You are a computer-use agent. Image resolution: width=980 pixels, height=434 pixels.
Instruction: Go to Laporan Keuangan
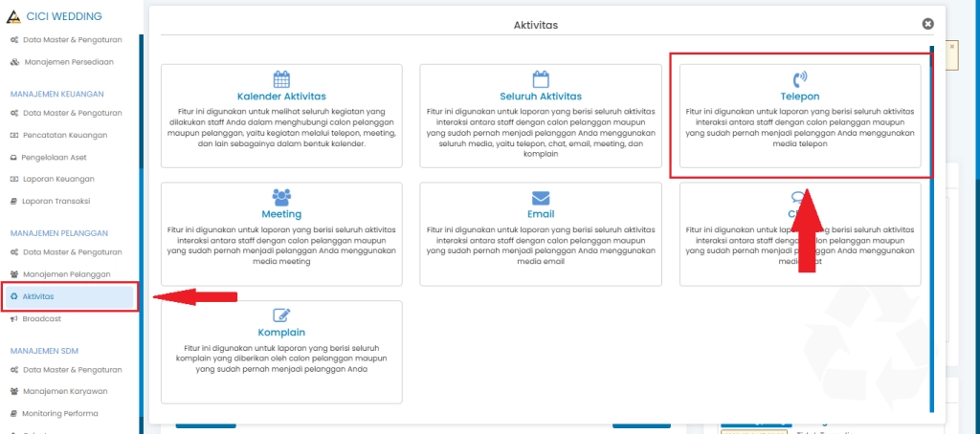[60, 179]
